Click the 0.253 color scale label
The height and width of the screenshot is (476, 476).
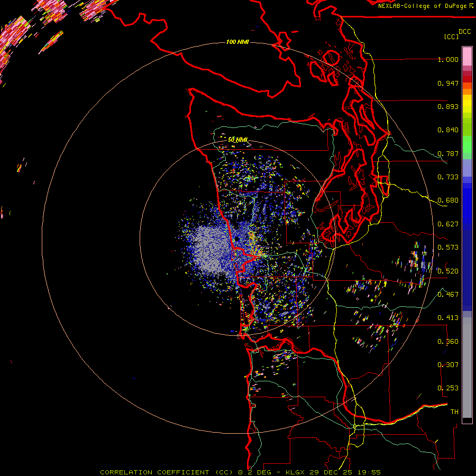(448, 388)
